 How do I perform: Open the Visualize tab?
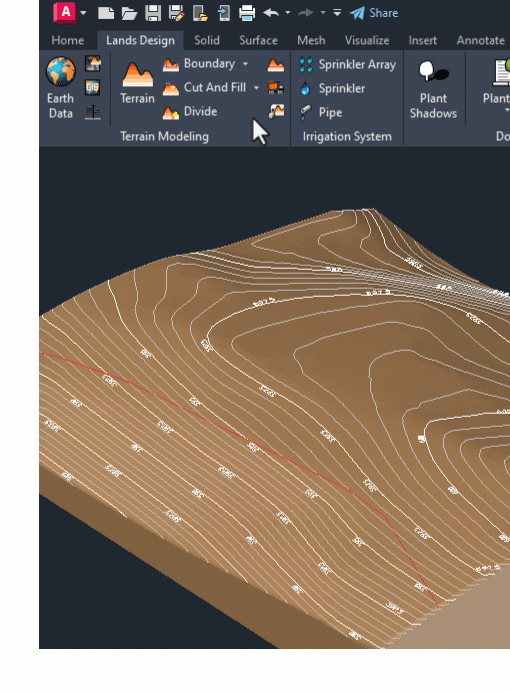(367, 40)
